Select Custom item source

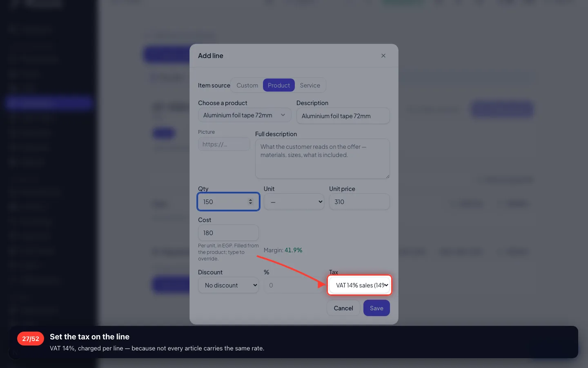[x=247, y=85]
